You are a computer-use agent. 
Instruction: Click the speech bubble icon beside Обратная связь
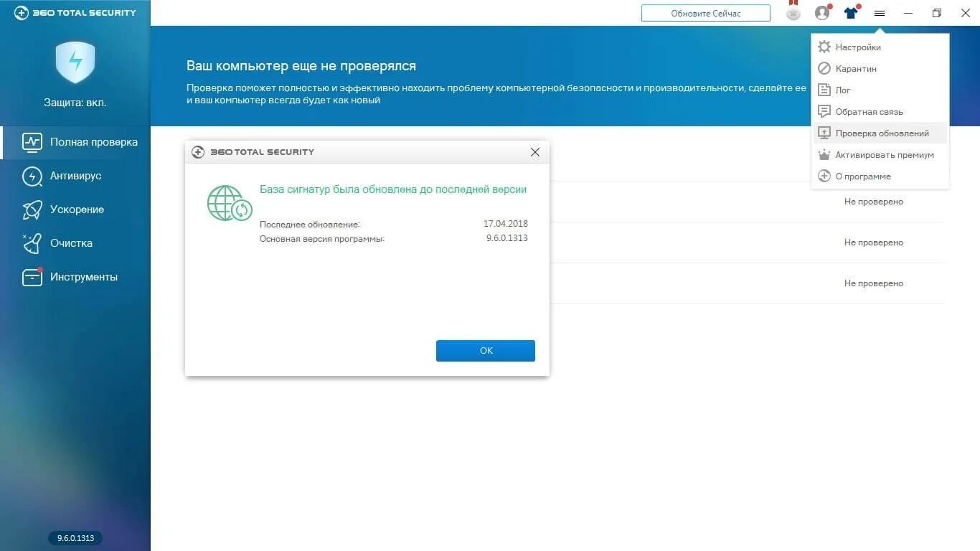[824, 112]
